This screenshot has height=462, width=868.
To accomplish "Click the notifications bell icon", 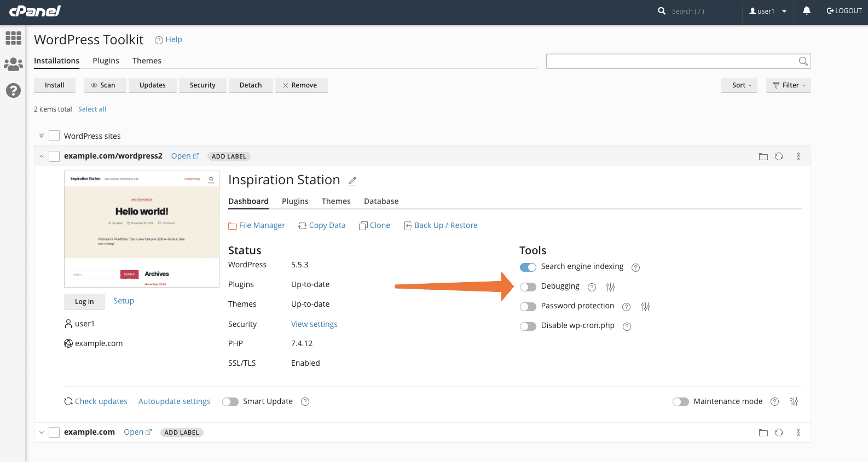I will (806, 11).
